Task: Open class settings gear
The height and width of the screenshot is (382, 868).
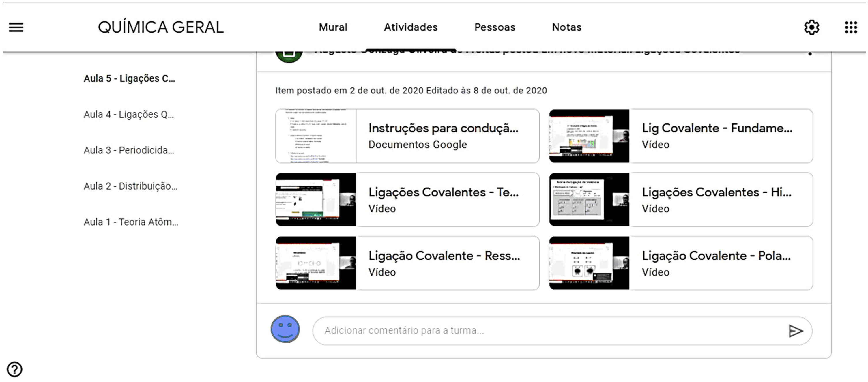Action: click(x=811, y=27)
